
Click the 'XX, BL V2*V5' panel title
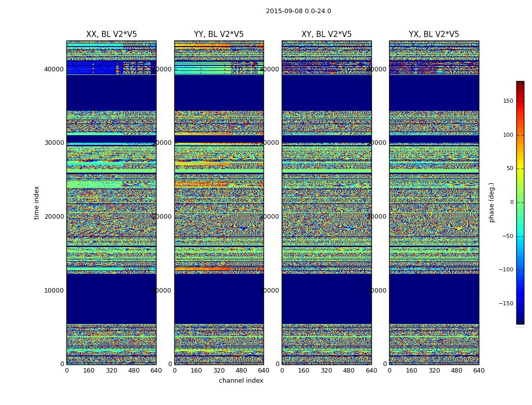[x=111, y=34]
